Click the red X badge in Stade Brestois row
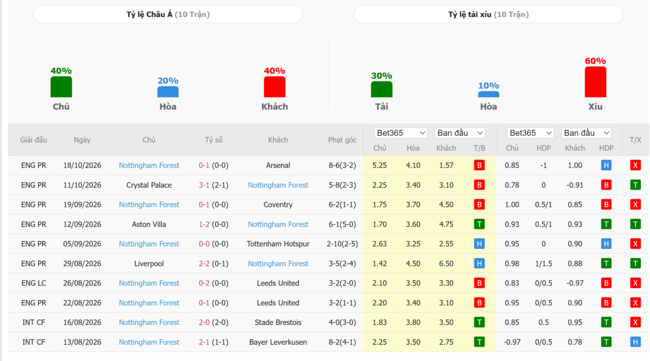 (x=635, y=322)
